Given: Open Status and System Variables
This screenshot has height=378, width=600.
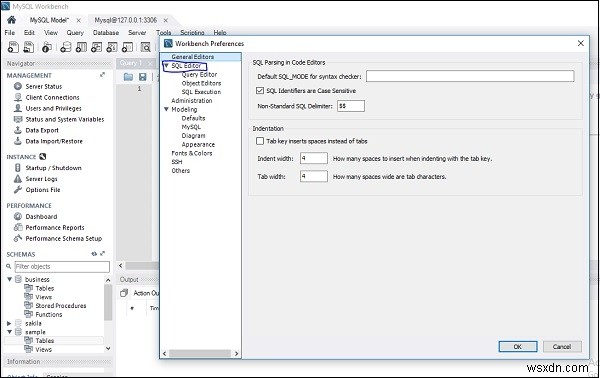Looking at the screenshot, I should (x=65, y=119).
